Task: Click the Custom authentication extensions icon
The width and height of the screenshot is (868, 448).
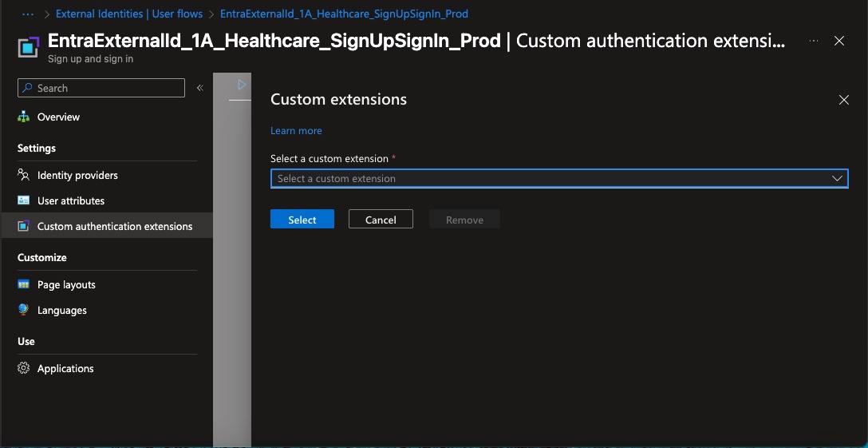Action: point(23,226)
